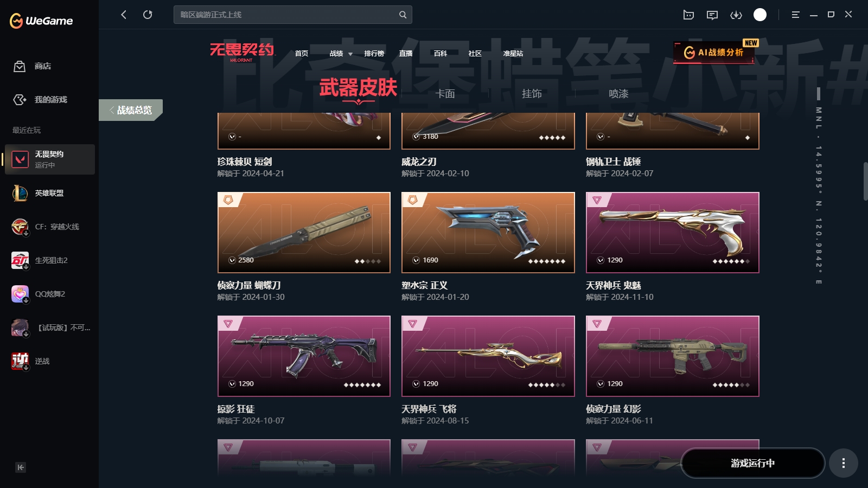The height and width of the screenshot is (488, 868).
Task: Click the AI战绩分析 button
Action: click(713, 53)
